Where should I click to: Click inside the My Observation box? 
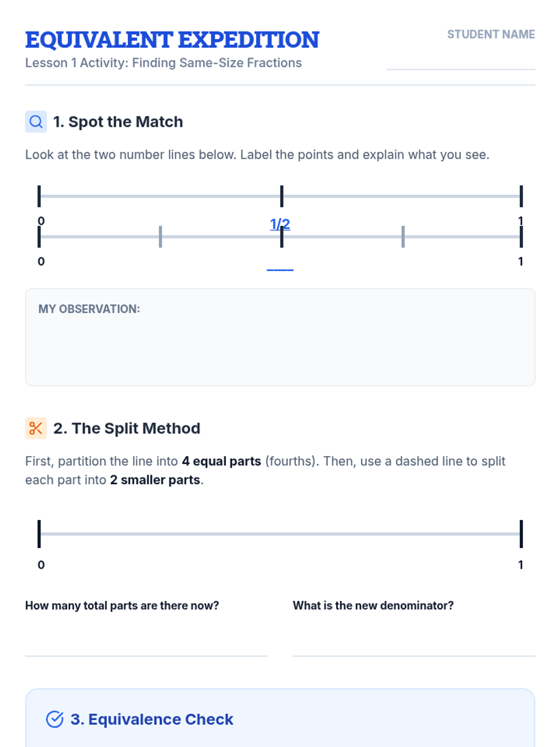tap(280, 337)
